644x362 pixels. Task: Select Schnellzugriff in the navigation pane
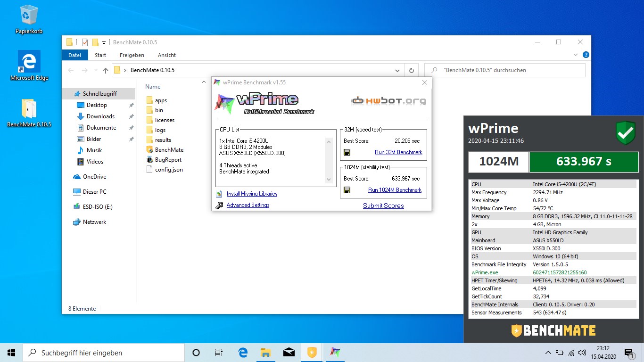(x=99, y=94)
